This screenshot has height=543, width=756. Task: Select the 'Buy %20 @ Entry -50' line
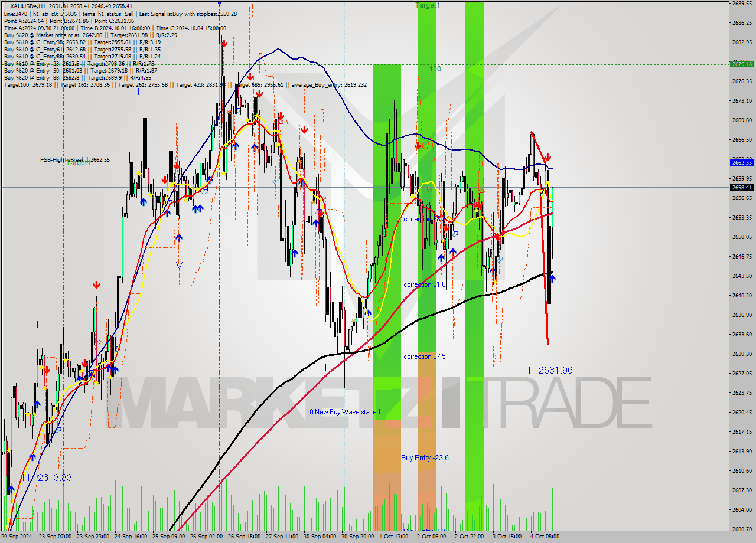[x=80, y=70]
